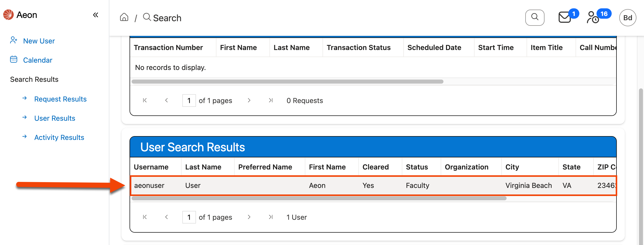Viewport: 644px width, 245px height.
Task: Open New User page
Action: [39, 41]
